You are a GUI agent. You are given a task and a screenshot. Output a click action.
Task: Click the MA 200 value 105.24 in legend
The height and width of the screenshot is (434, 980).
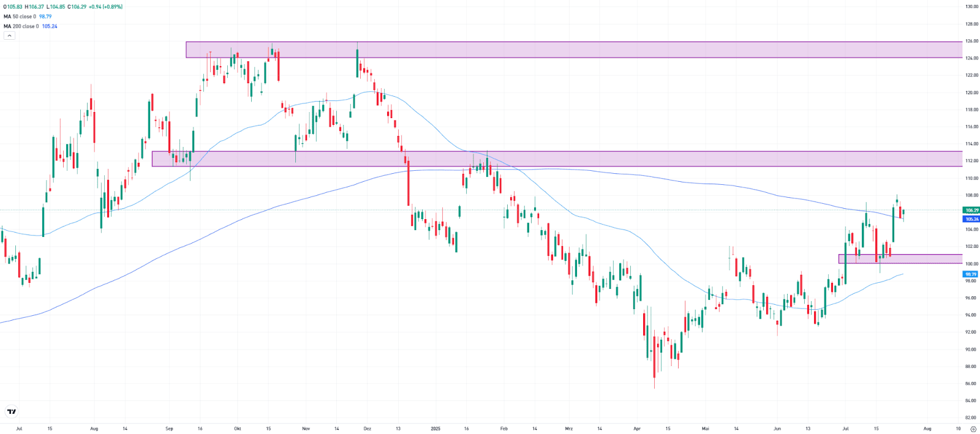(x=50, y=26)
